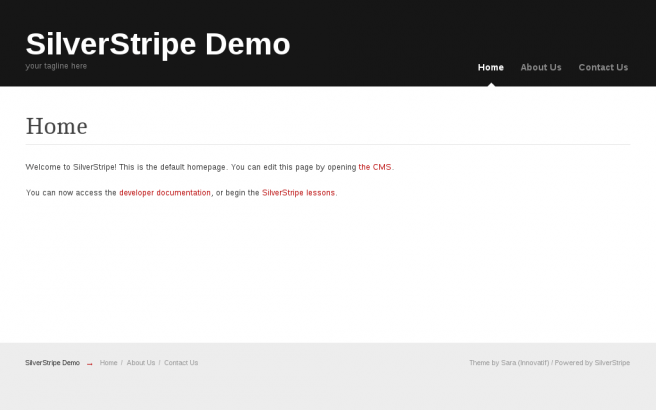The height and width of the screenshot is (410, 656).
Task: Click the red arrow icon in footer
Action: [90, 364]
